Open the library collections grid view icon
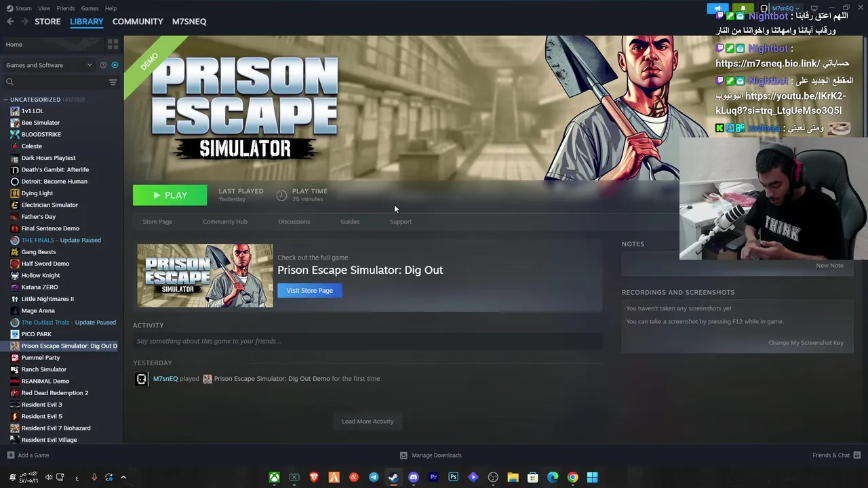Viewport: 868px width, 488px height. coord(113,44)
